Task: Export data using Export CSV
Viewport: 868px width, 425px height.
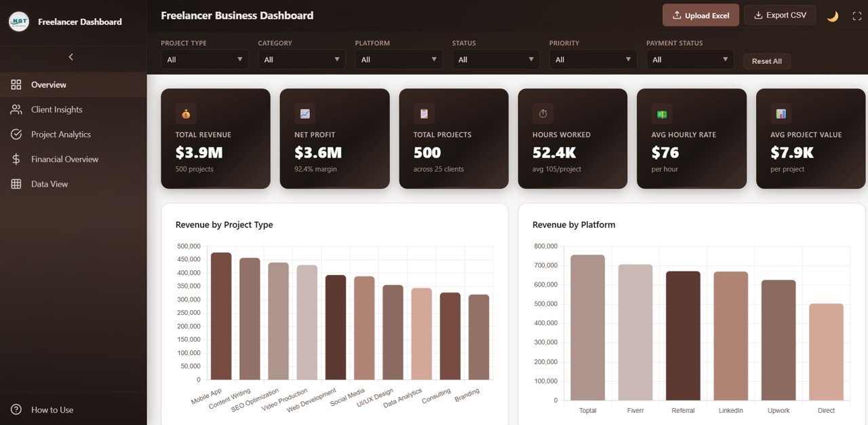Action: coord(780,15)
